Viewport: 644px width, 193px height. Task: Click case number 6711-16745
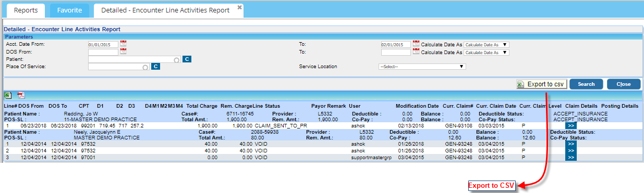(240, 113)
